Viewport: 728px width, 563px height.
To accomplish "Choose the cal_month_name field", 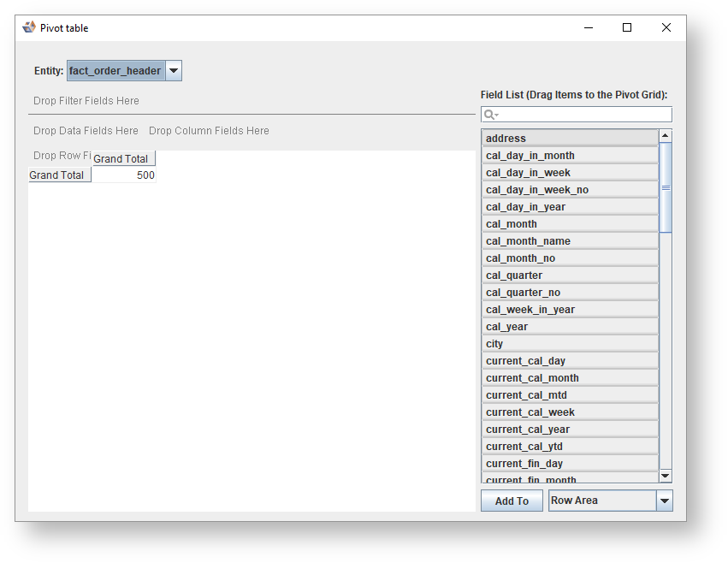I will (570, 241).
